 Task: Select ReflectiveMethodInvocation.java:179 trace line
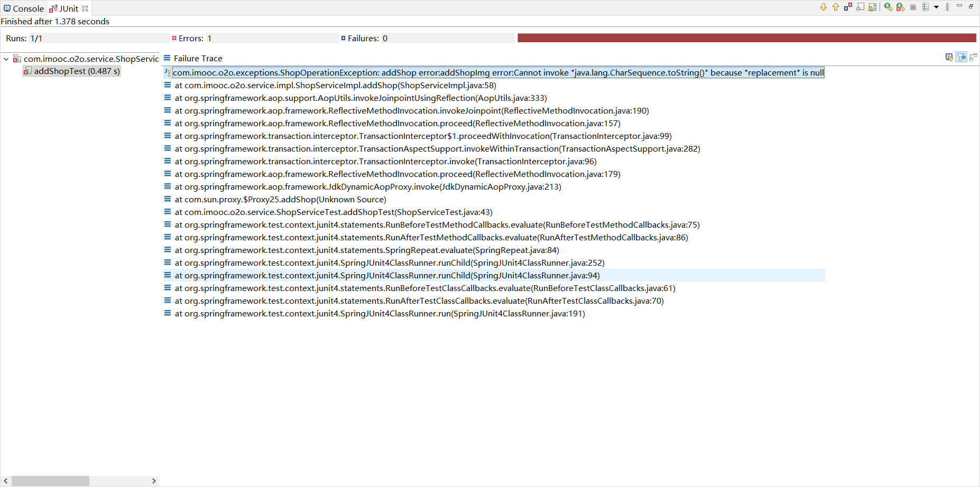[397, 174]
